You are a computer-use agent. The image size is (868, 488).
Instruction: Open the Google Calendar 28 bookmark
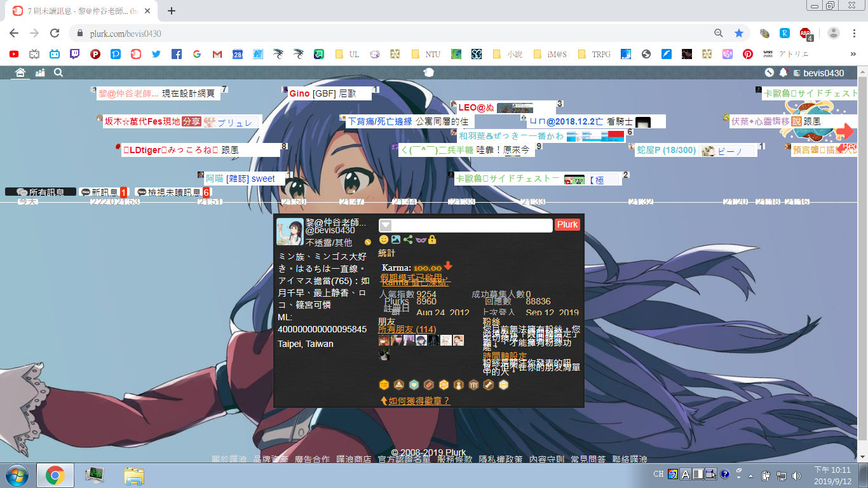tap(238, 55)
